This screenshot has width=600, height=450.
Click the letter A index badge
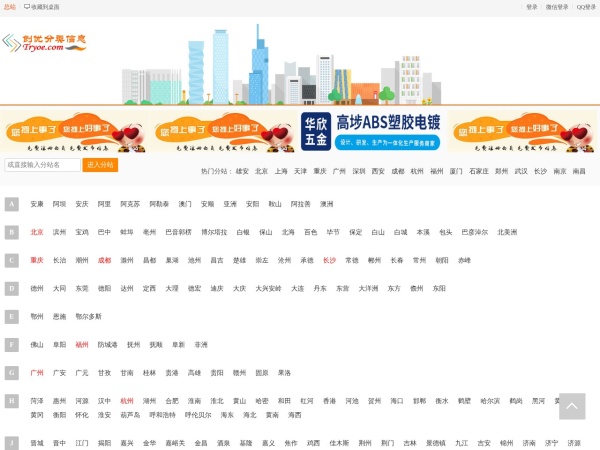click(12, 204)
